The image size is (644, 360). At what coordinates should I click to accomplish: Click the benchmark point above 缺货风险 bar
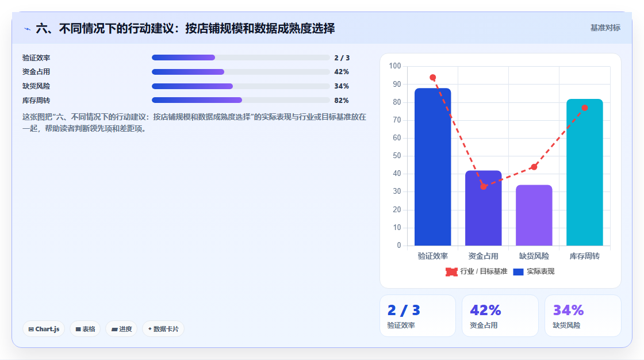pyautogui.click(x=534, y=167)
